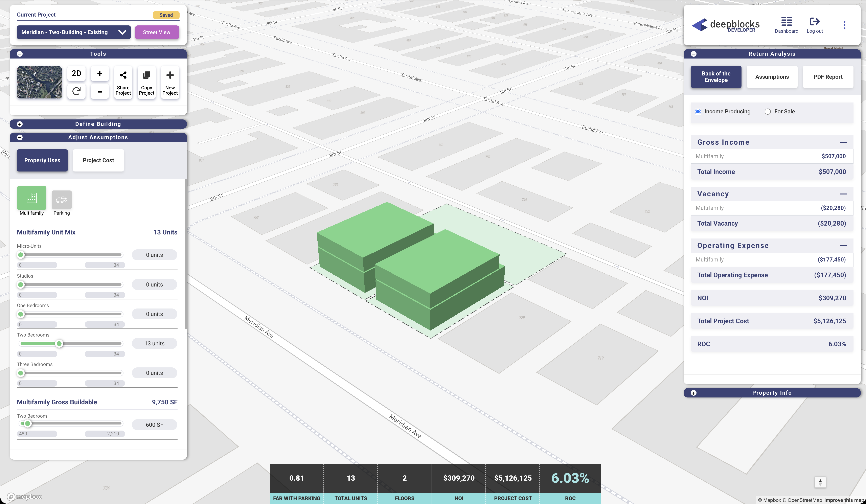Switch to the Assumptions tab
This screenshot has height=504, width=866.
coord(772,77)
